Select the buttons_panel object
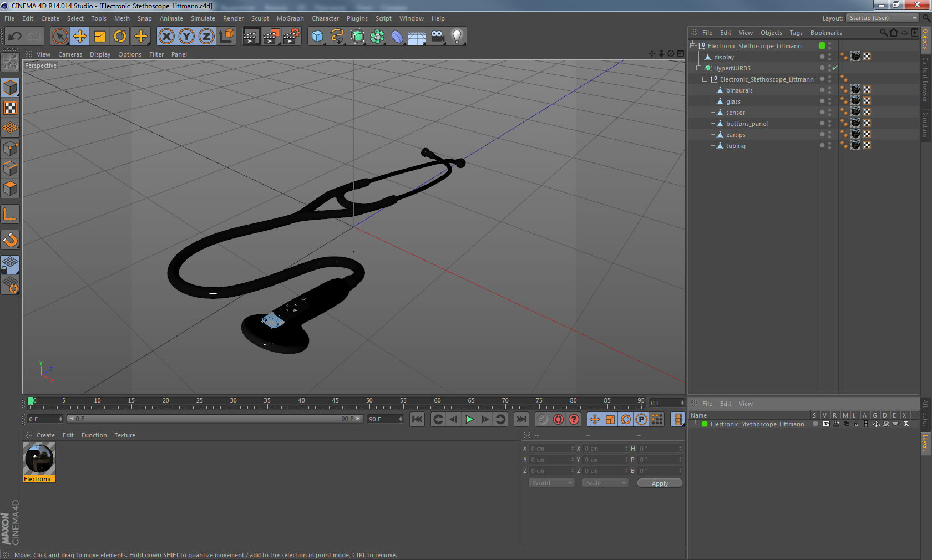The width and height of the screenshot is (932, 560). point(747,124)
